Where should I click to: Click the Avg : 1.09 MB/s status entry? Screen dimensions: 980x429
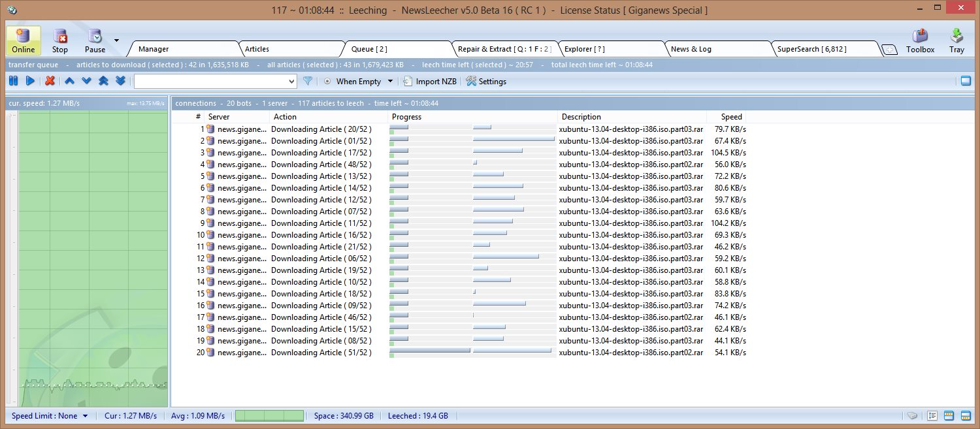[197, 416]
